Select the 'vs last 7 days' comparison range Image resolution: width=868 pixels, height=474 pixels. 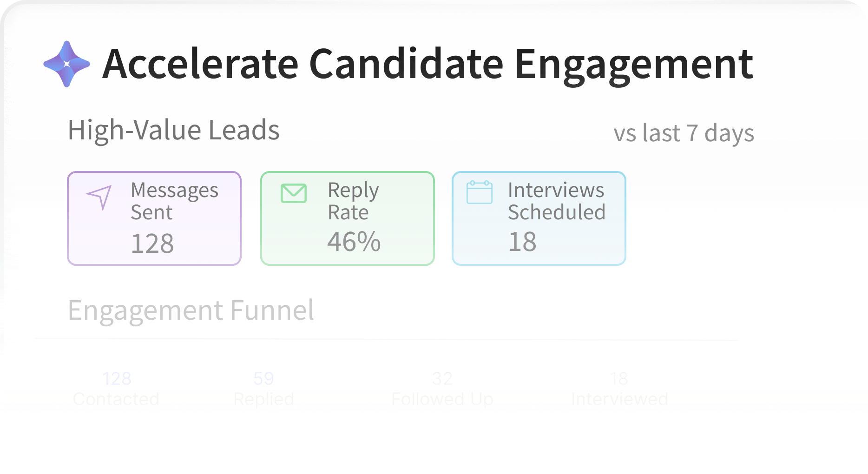coord(684,133)
